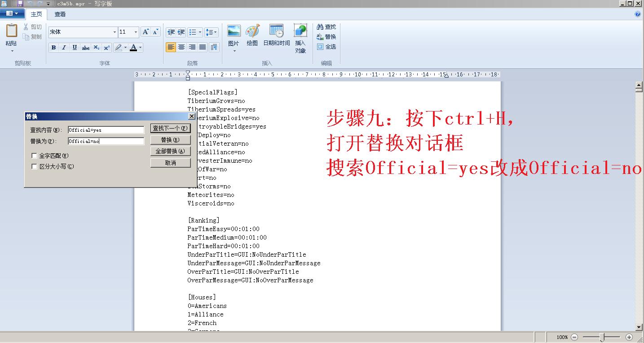This screenshot has width=644, height=343.
Task: Click the text highlight color pen
Action: [118, 48]
